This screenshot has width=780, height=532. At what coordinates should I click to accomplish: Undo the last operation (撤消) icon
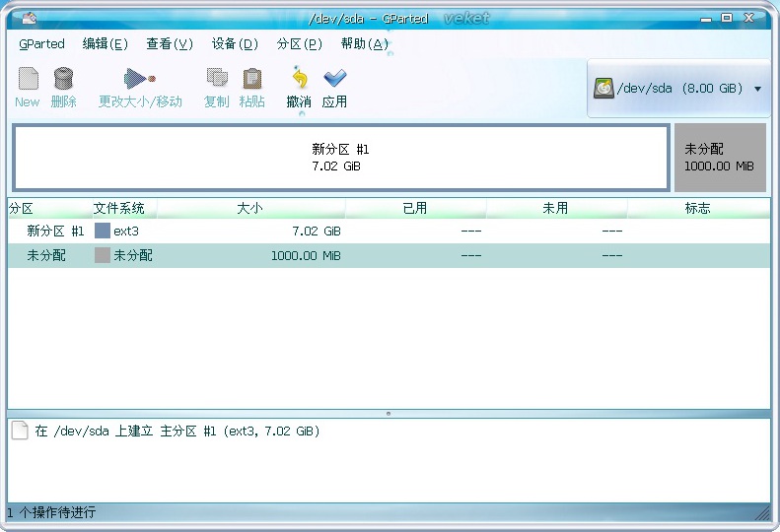(300, 79)
